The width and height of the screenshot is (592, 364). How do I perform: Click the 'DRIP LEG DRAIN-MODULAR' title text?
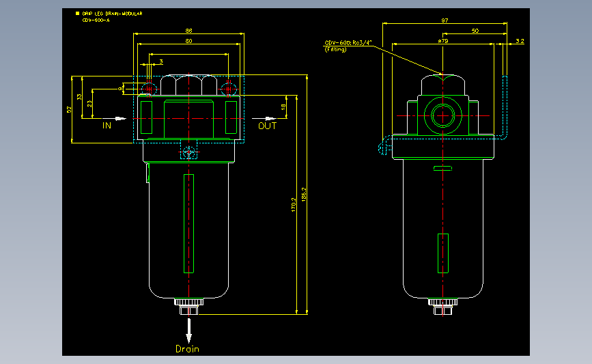[x=112, y=14]
